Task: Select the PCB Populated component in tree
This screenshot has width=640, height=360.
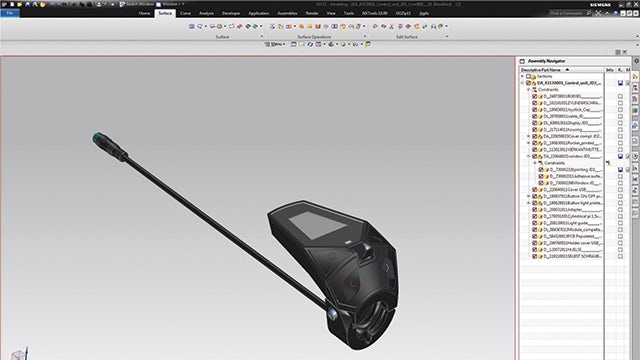Action: tap(567, 236)
